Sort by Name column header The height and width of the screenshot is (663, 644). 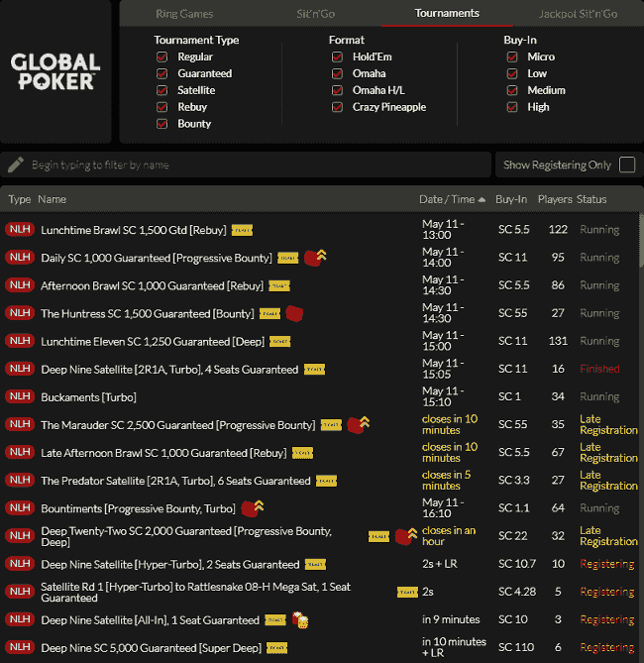tap(52, 199)
